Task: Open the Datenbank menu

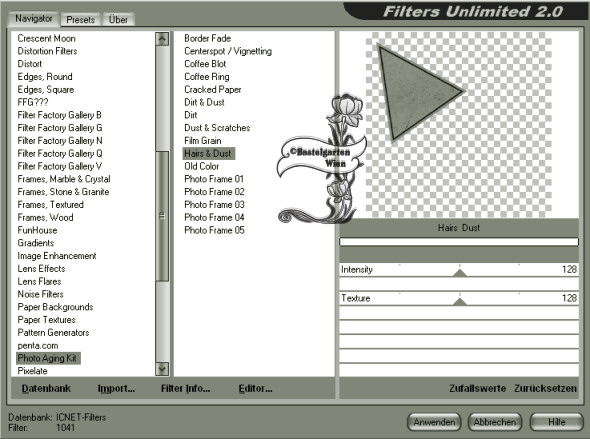Action: click(46, 388)
